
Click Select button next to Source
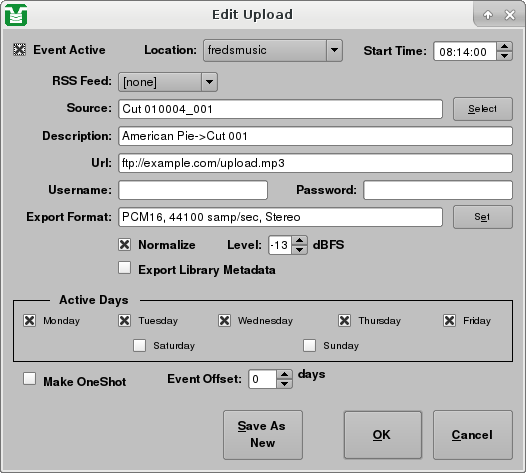pyautogui.click(x=482, y=109)
